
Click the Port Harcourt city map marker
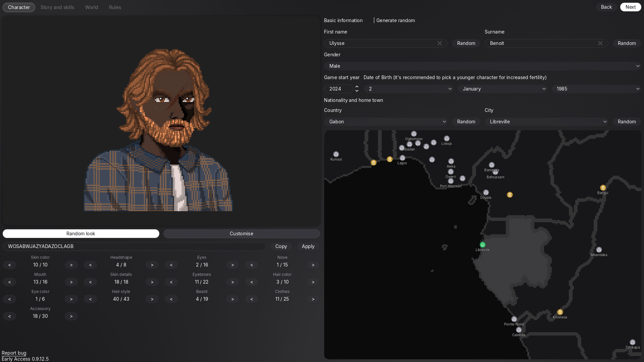[450, 181]
